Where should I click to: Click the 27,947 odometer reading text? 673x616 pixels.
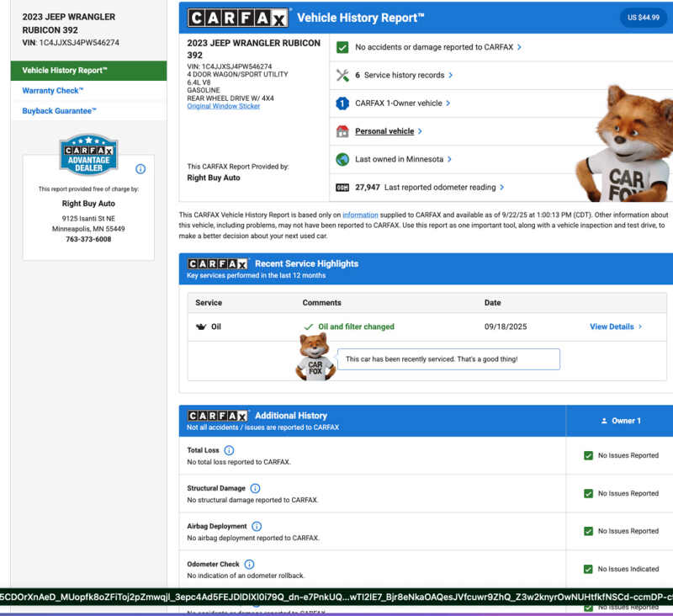point(426,188)
